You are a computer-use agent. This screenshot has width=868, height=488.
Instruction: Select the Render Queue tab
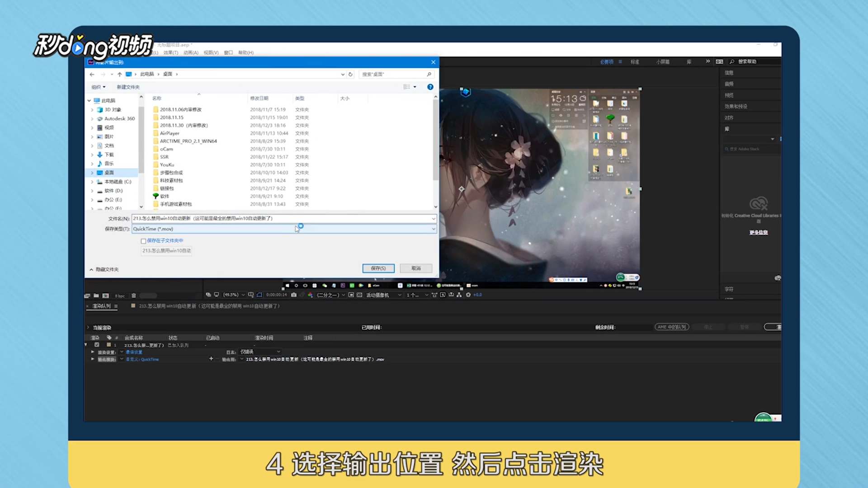[x=101, y=306]
